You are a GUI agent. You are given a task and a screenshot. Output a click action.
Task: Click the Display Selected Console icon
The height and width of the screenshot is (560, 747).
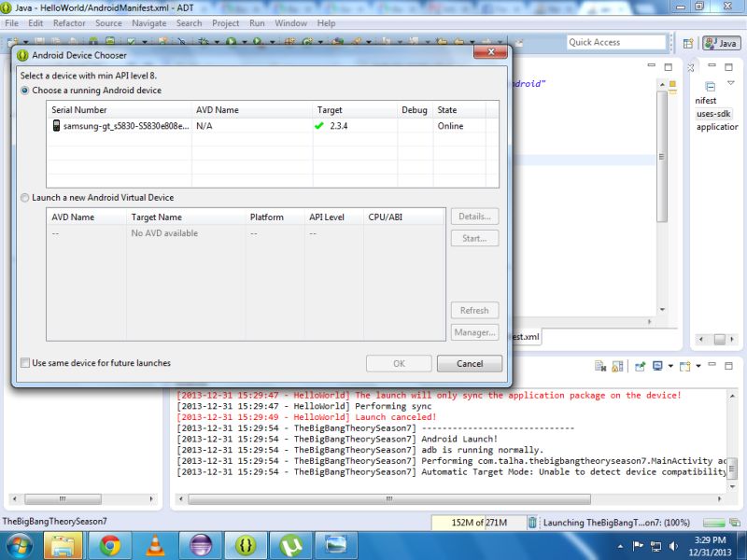pyautogui.click(x=658, y=364)
